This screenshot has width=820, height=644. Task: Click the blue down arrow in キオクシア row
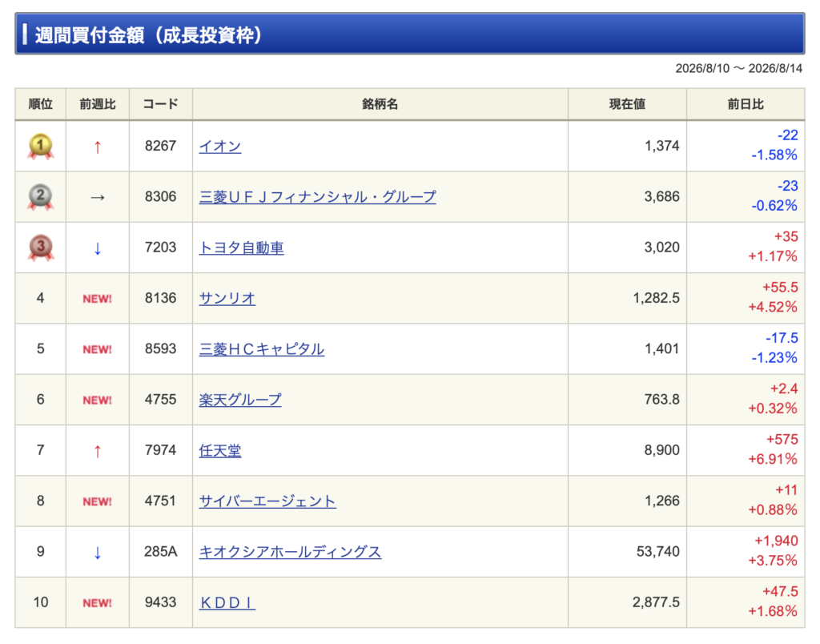coord(97,553)
